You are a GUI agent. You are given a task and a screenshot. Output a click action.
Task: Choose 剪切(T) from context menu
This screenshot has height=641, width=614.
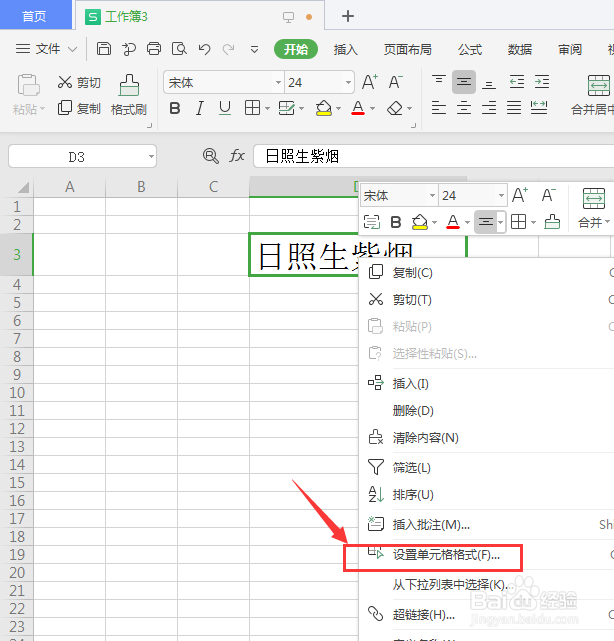click(x=486, y=300)
